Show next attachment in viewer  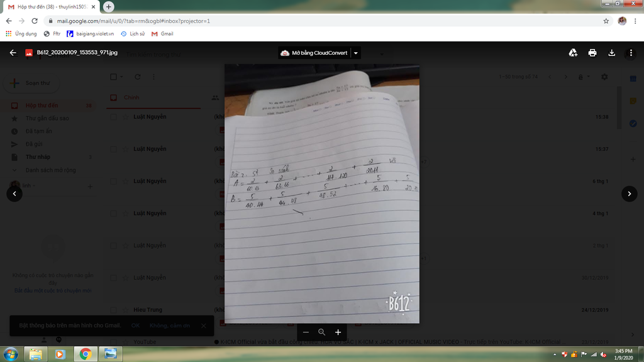[629, 194]
